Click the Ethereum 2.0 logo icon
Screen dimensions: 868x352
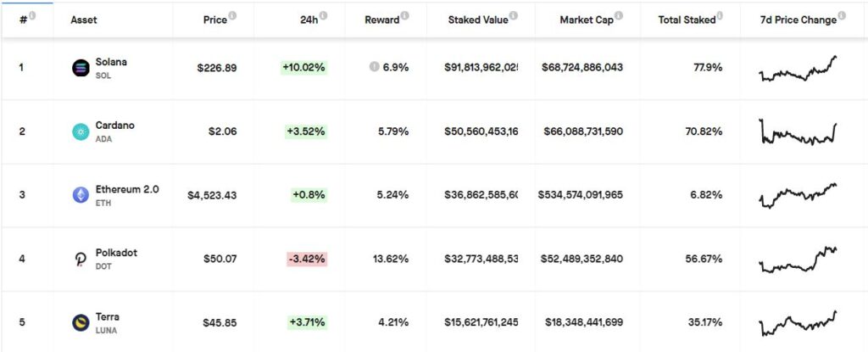coord(81,195)
